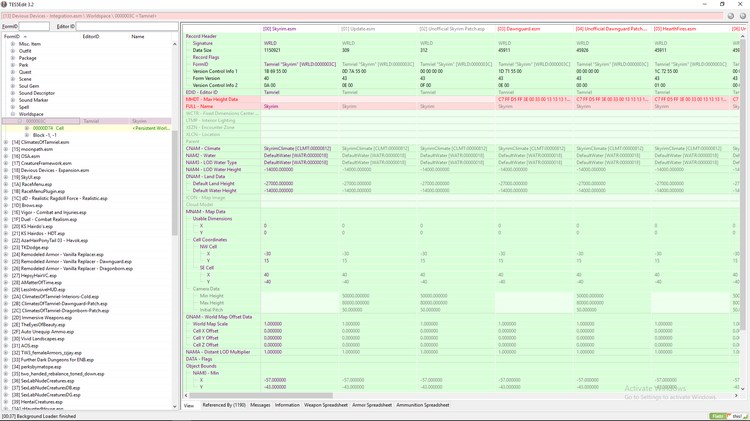Collapse the Worldspace node
The width and height of the screenshot is (750, 421).
13,114
